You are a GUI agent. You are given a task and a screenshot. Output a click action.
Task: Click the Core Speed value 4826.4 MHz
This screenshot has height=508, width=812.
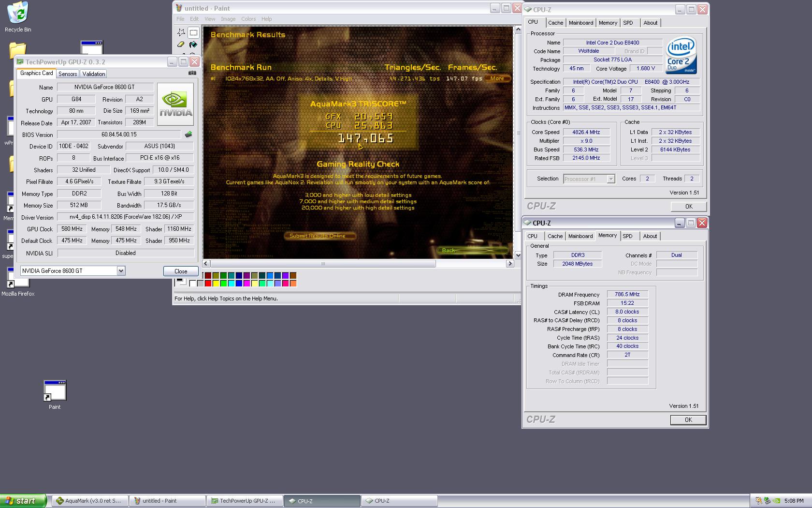(586, 132)
